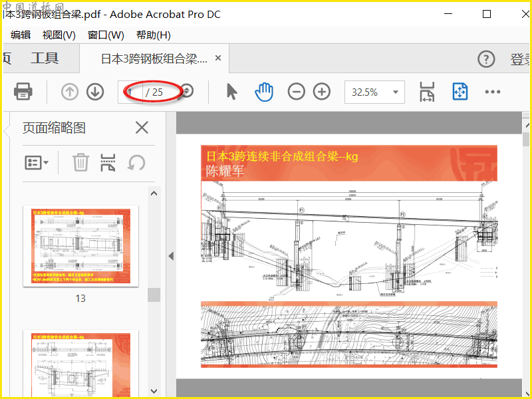The width and height of the screenshot is (532, 399).
Task: Select the 日本3跨钢板组合梁 document tab
Action: click(154, 59)
